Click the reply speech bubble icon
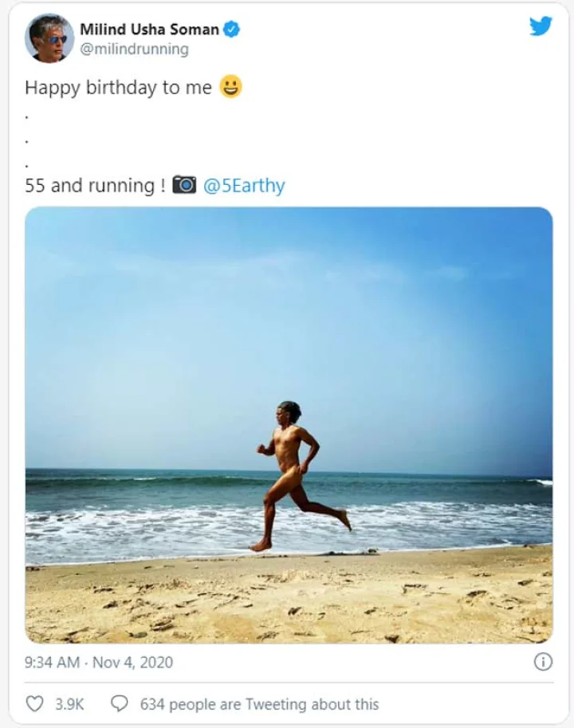Image resolution: width=574 pixels, height=728 pixels. [x=120, y=704]
